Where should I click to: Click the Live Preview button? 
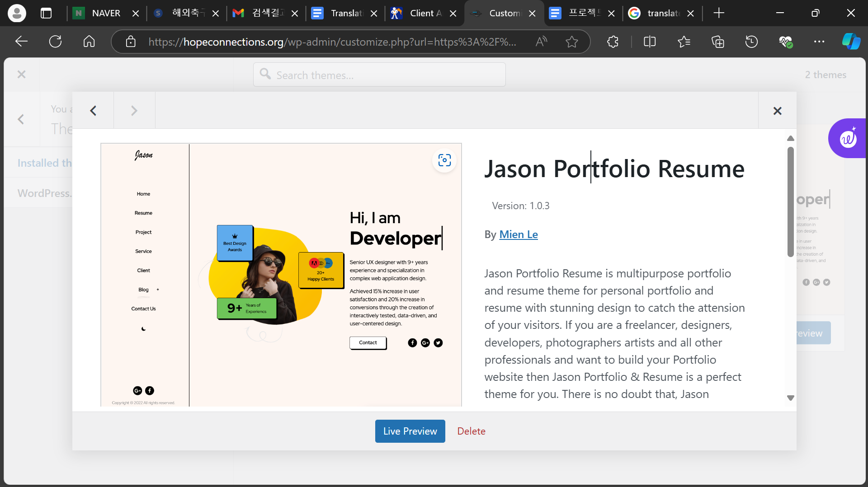point(410,431)
